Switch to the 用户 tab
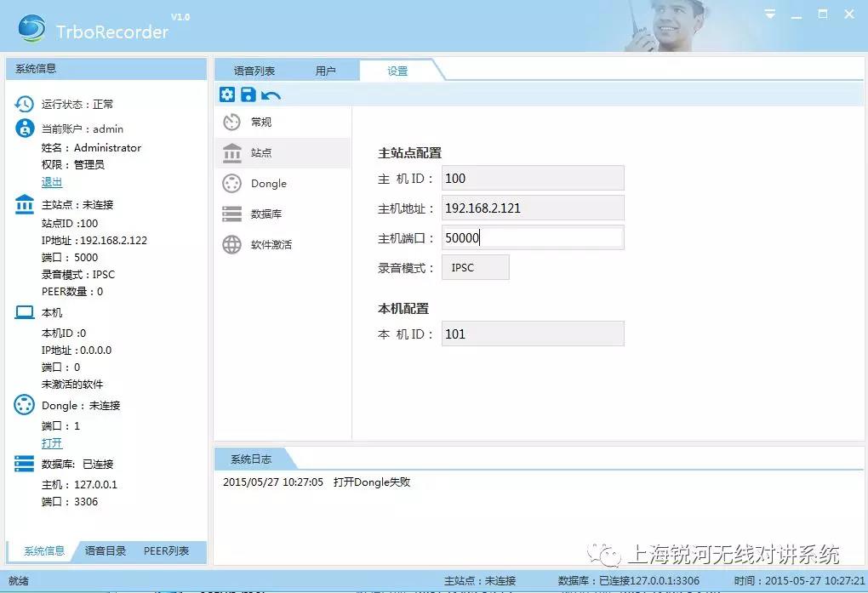This screenshot has height=593, width=868. (x=325, y=71)
